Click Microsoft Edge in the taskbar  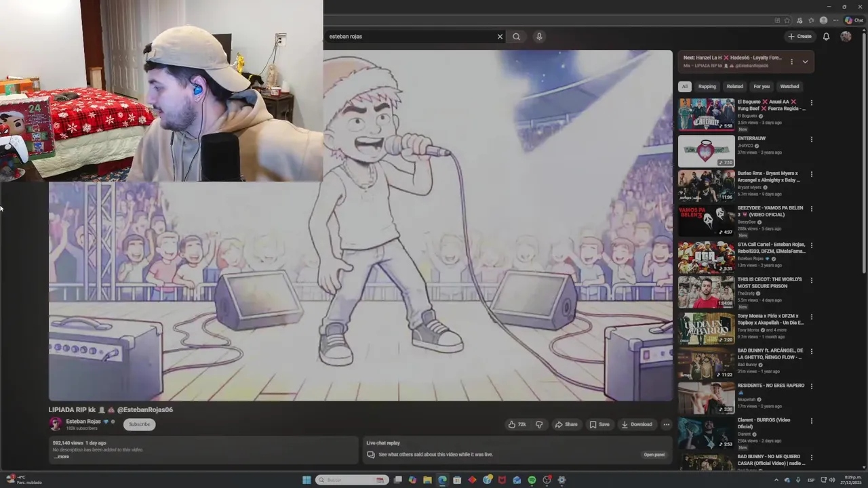[x=442, y=480]
